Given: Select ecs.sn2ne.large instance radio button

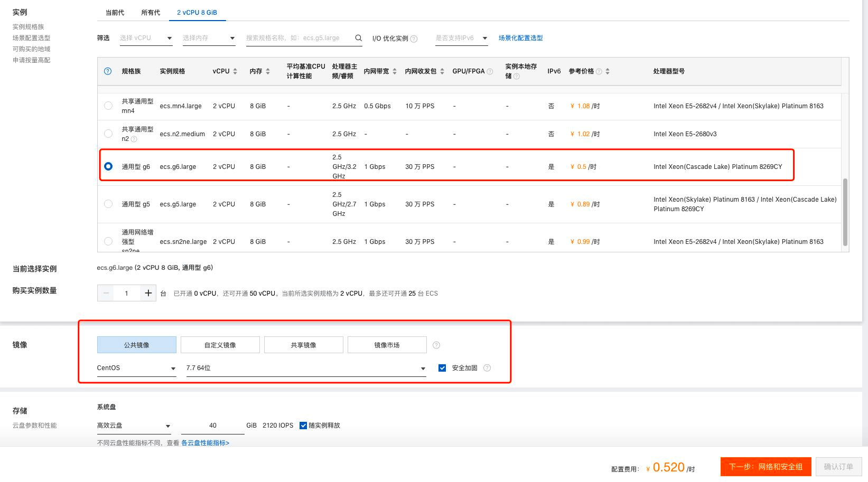Looking at the screenshot, I should click(108, 241).
